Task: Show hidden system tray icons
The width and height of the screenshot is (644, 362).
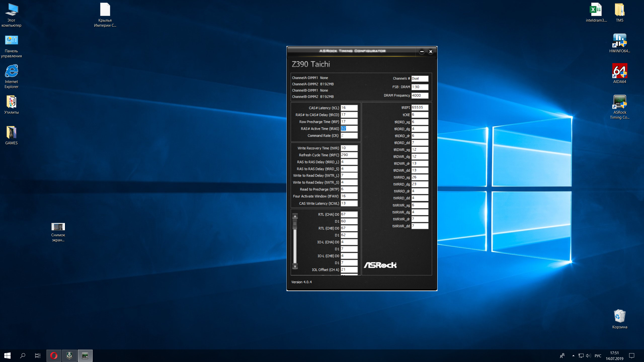Action: point(573,355)
